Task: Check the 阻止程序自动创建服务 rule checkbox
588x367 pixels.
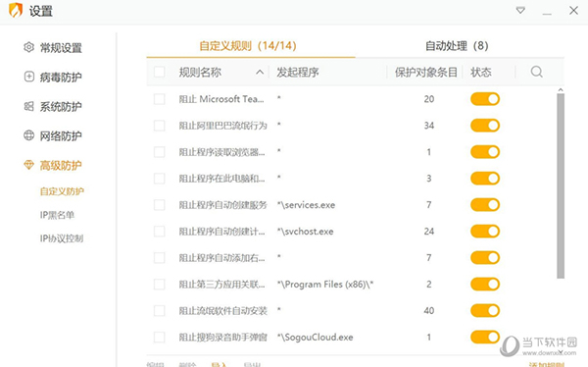Action: tap(160, 205)
